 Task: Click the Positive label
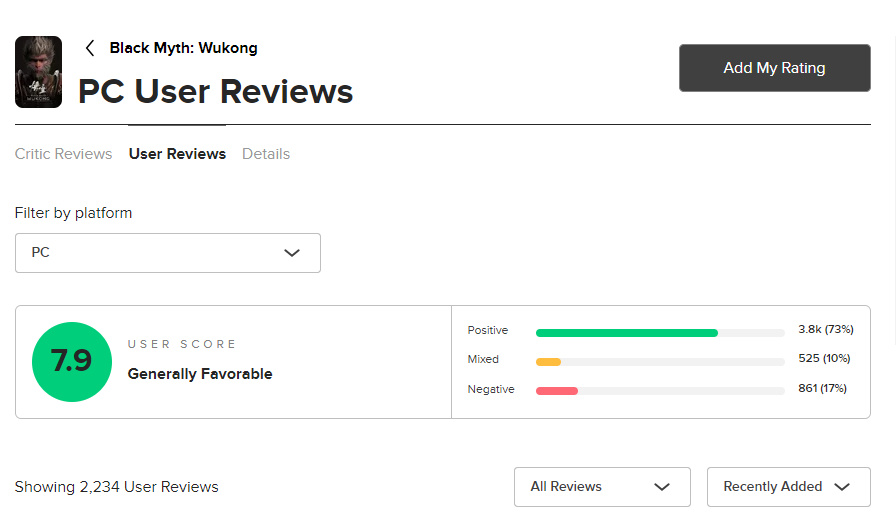point(487,330)
